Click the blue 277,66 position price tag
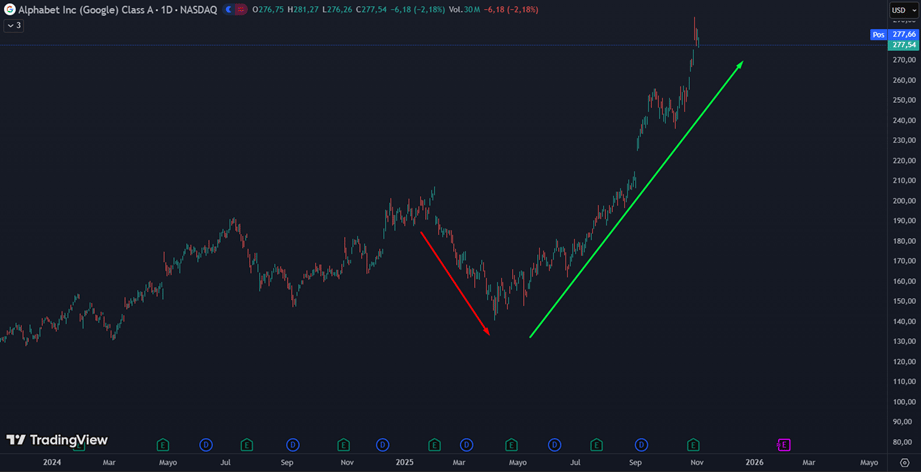921x472 pixels. 905,35
